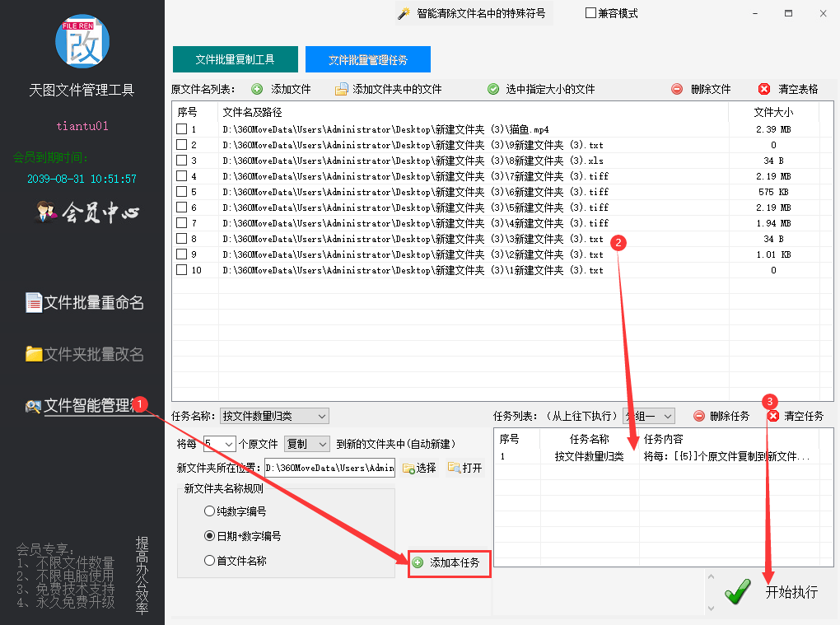
Task: Open the file count dropdown showing 5
Action: tap(220, 444)
